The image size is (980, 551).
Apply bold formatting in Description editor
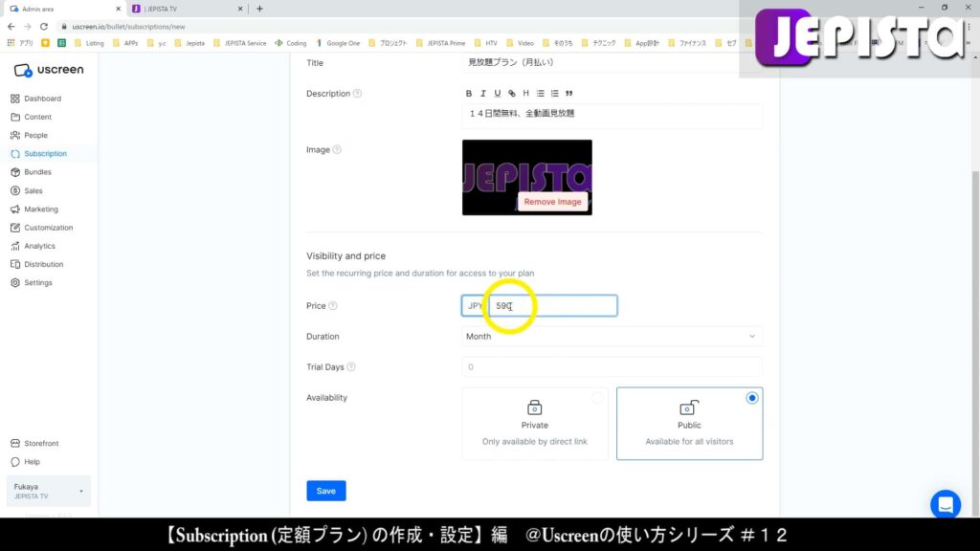click(x=469, y=93)
